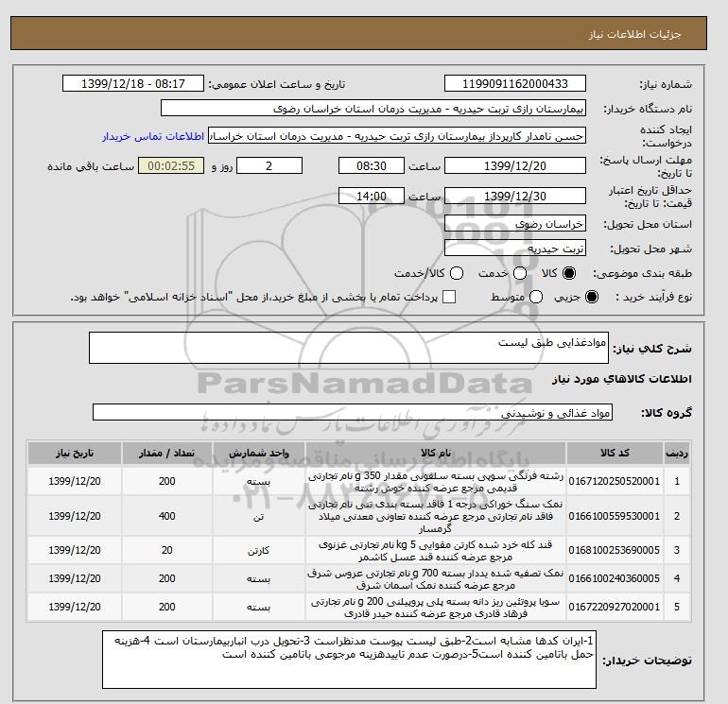Click the ردیف column header

point(676,453)
